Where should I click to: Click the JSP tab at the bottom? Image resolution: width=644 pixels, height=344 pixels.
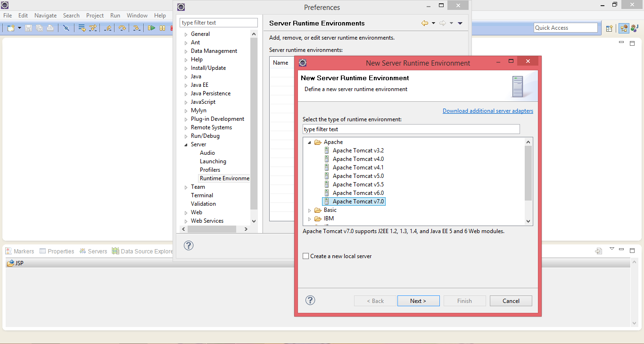pyautogui.click(x=17, y=263)
